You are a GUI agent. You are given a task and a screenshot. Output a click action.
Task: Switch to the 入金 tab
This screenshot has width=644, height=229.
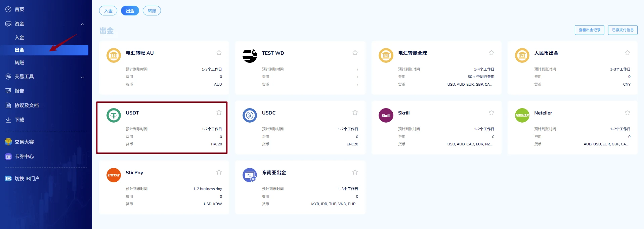(x=108, y=11)
